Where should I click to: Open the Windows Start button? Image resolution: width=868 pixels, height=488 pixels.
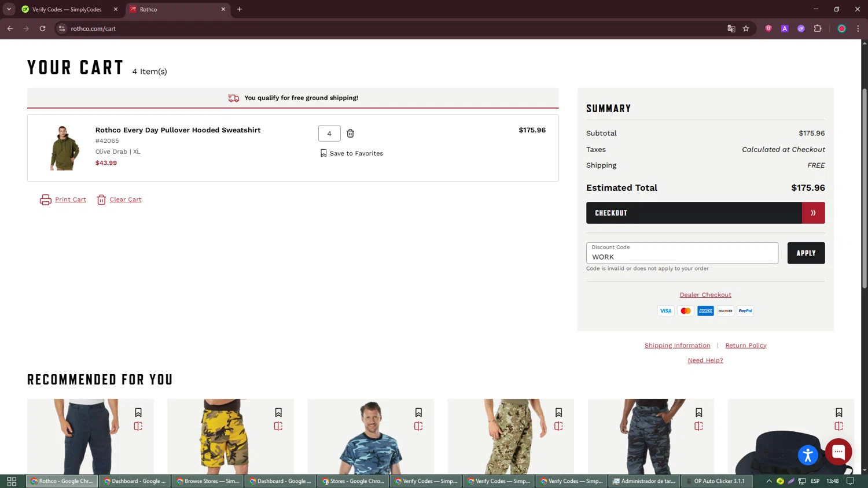click(12, 481)
